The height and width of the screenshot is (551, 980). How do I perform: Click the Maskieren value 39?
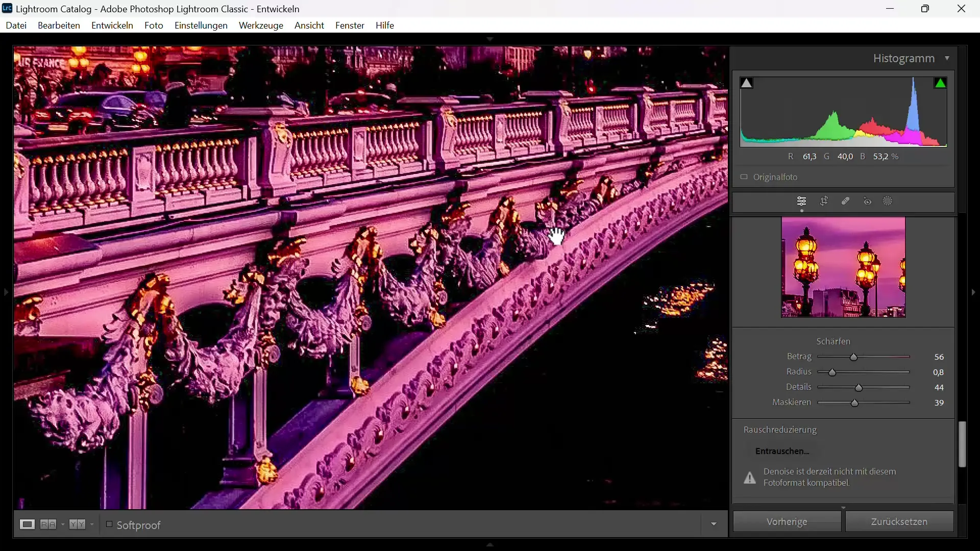click(x=939, y=404)
